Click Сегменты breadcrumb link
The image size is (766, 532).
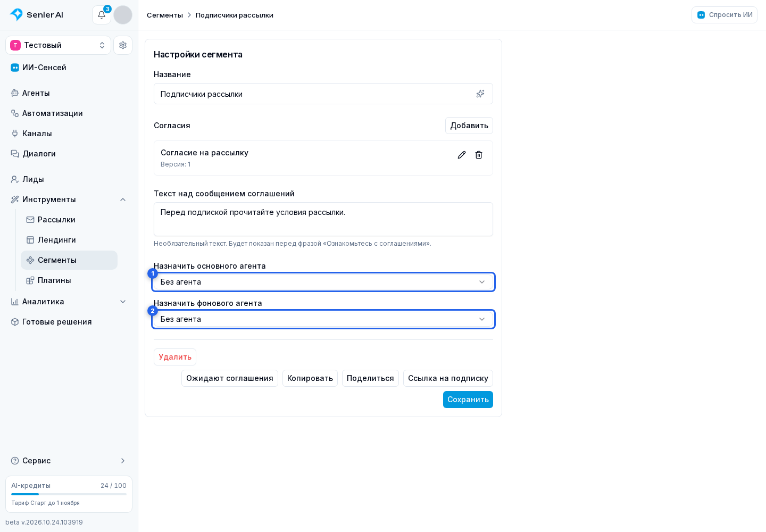pos(165,15)
